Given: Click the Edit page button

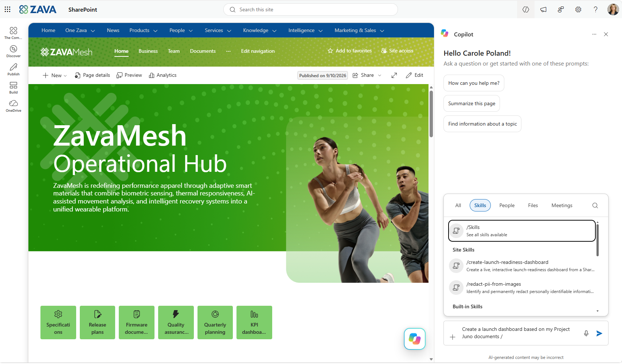Looking at the screenshot, I should point(415,75).
